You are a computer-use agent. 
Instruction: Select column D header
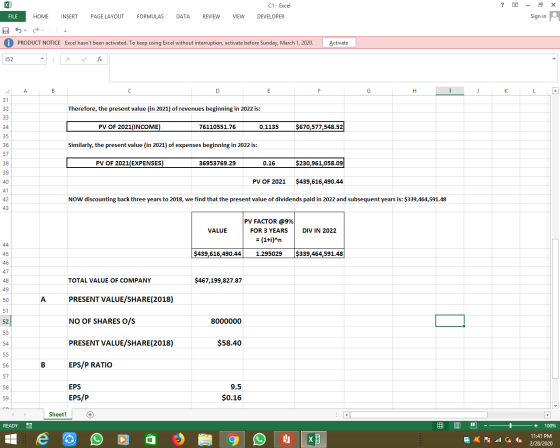(217, 91)
